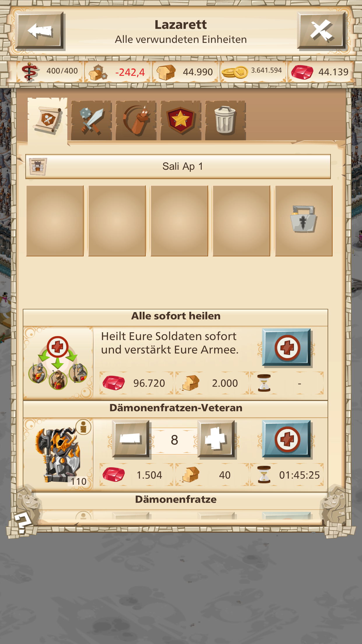This screenshot has height=644, width=362.
Task: Select the all-units scroll tab
Action: (48, 120)
